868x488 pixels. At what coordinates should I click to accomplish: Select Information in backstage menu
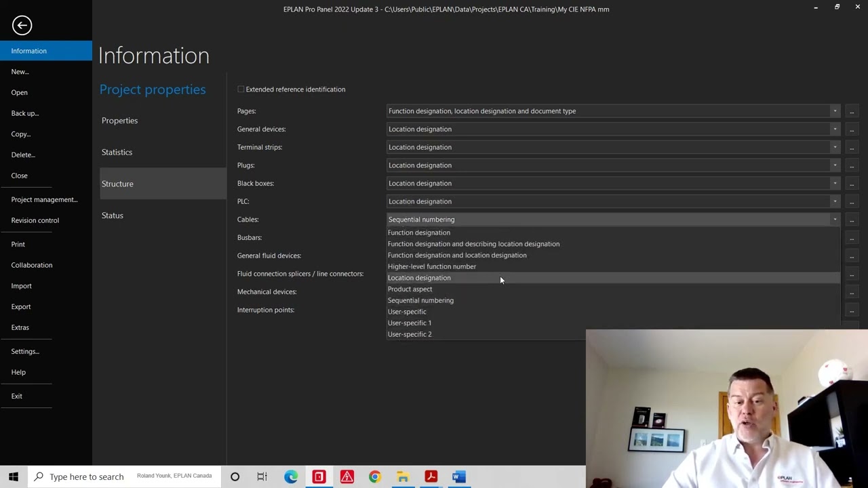tap(46, 51)
